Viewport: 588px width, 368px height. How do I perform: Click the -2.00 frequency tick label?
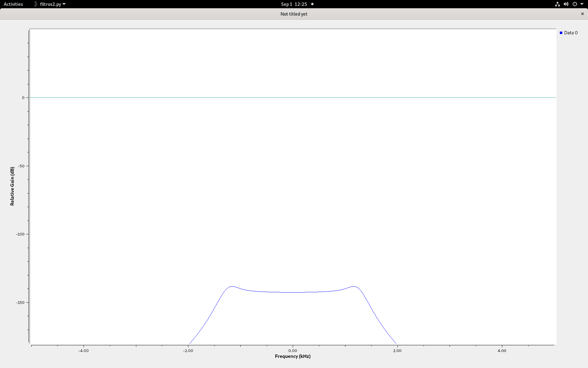click(x=188, y=351)
